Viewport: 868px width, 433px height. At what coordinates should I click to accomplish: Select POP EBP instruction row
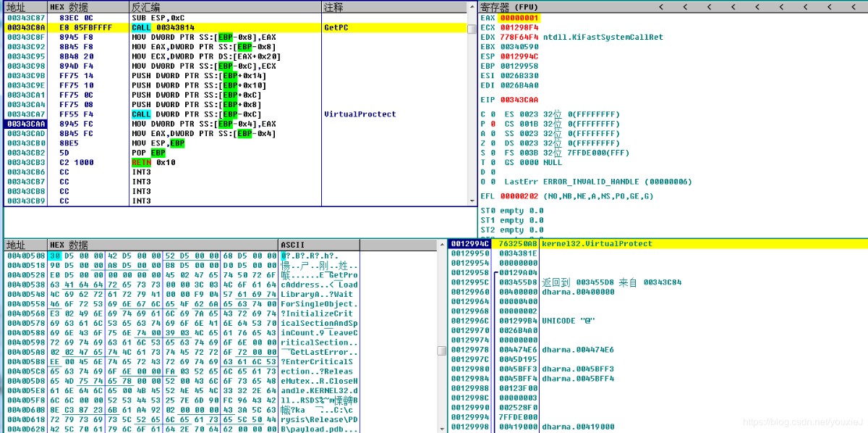tap(235, 153)
